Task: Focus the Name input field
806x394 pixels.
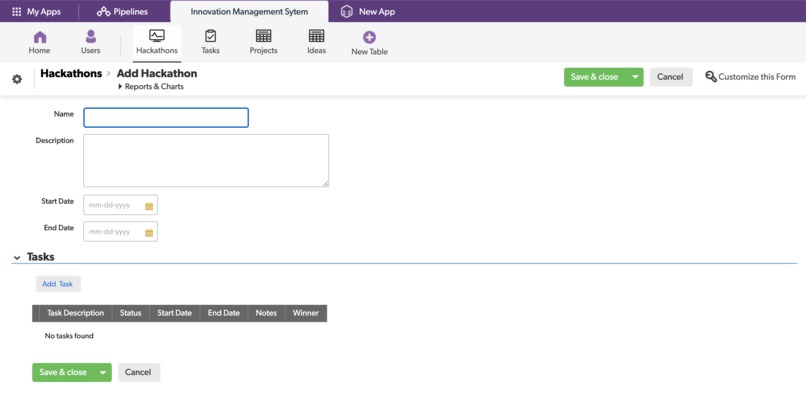Action: (166, 117)
